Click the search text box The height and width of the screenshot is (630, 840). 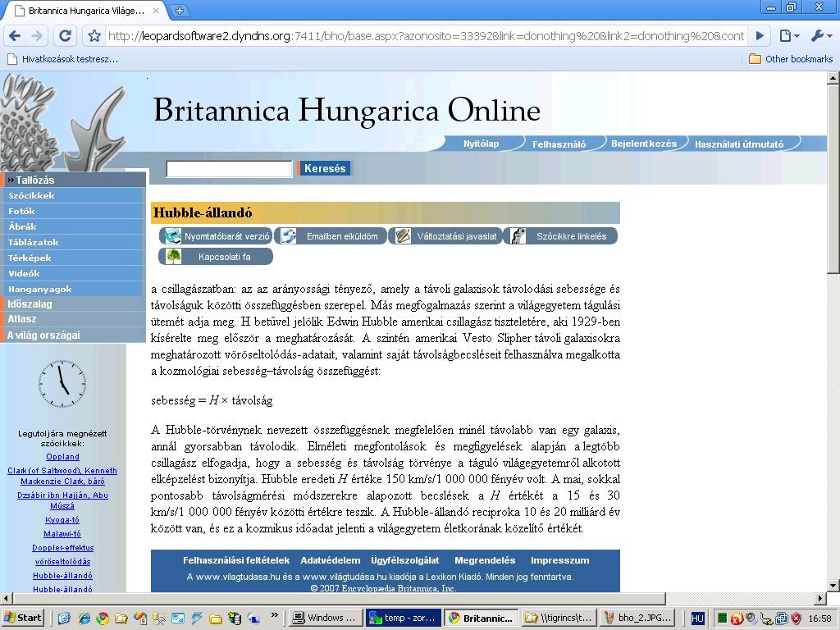(x=230, y=169)
